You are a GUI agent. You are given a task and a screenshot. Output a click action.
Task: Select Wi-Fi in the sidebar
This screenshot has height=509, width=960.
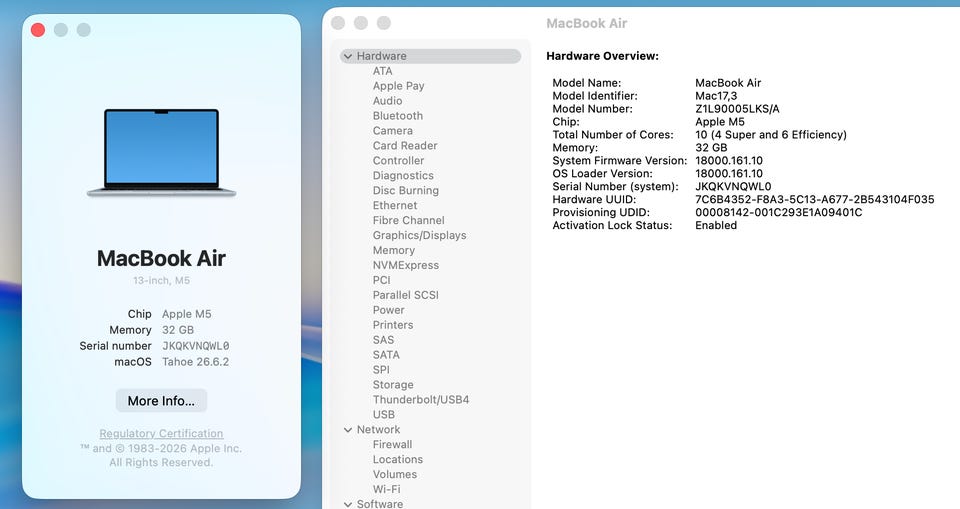tap(386, 489)
